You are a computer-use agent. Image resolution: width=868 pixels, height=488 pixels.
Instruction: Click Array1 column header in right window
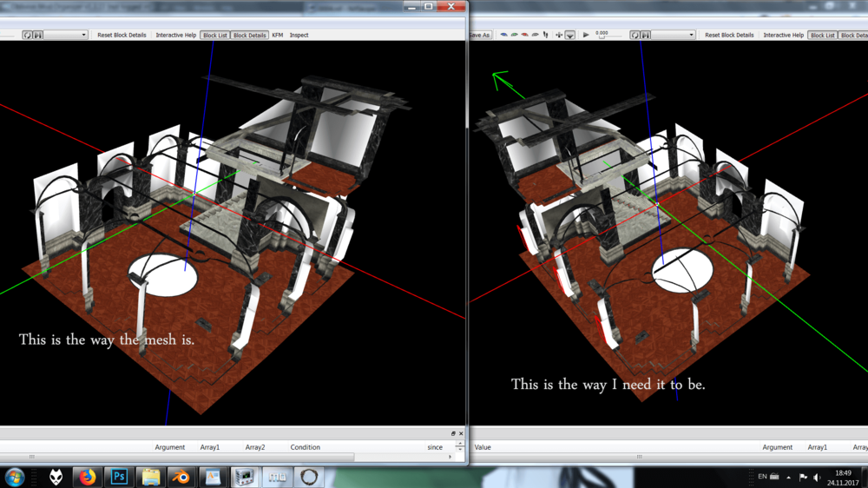[x=817, y=447]
